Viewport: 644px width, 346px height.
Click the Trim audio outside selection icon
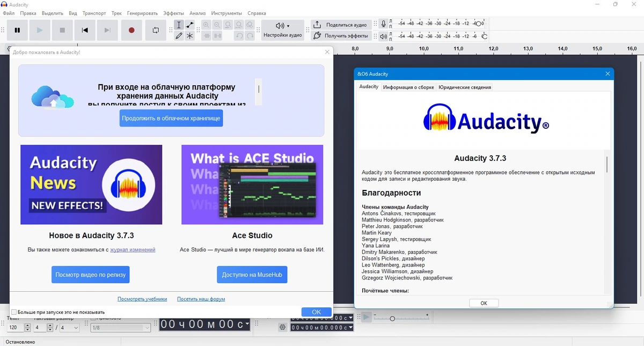click(x=206, y=36)
